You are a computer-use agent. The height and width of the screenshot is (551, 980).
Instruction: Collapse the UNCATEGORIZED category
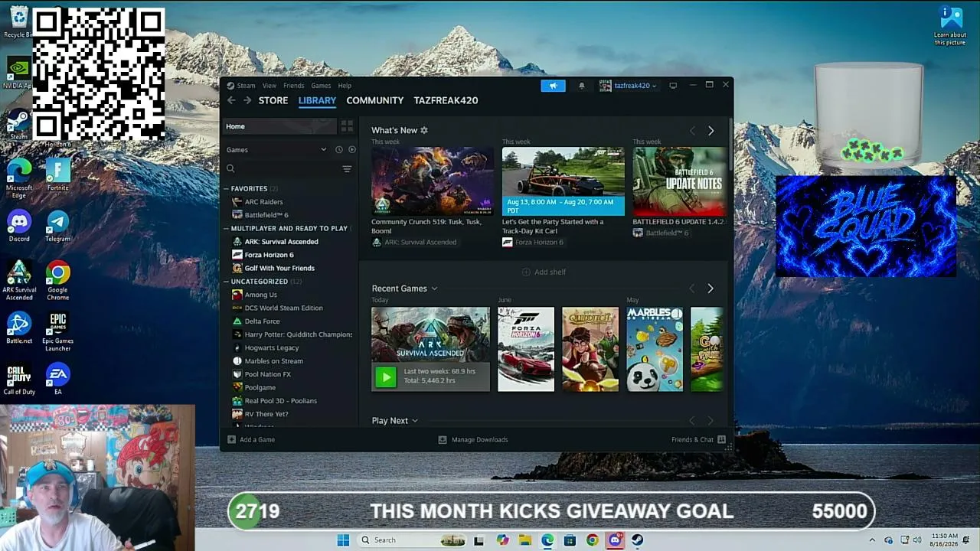(227, 282)
